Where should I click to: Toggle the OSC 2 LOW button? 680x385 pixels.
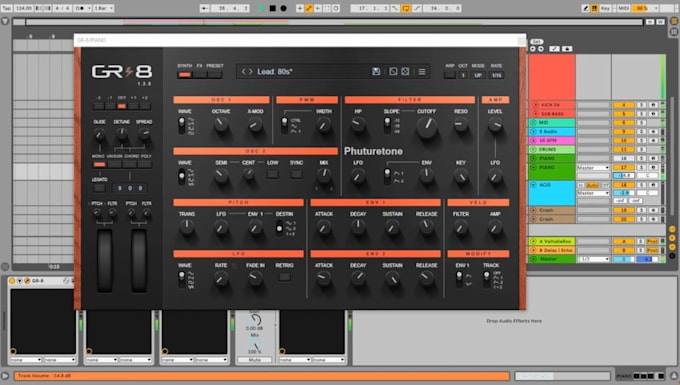(272, 174)
